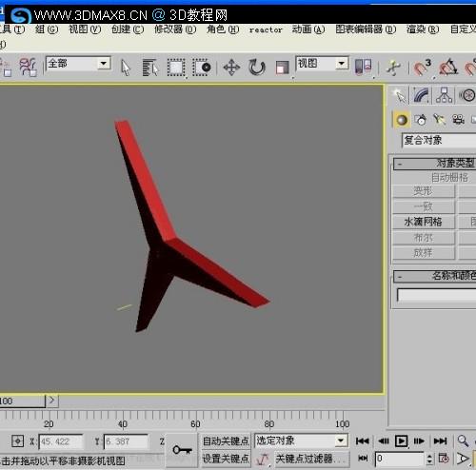Click the 水滴网格 button

(x=424, y=222)
